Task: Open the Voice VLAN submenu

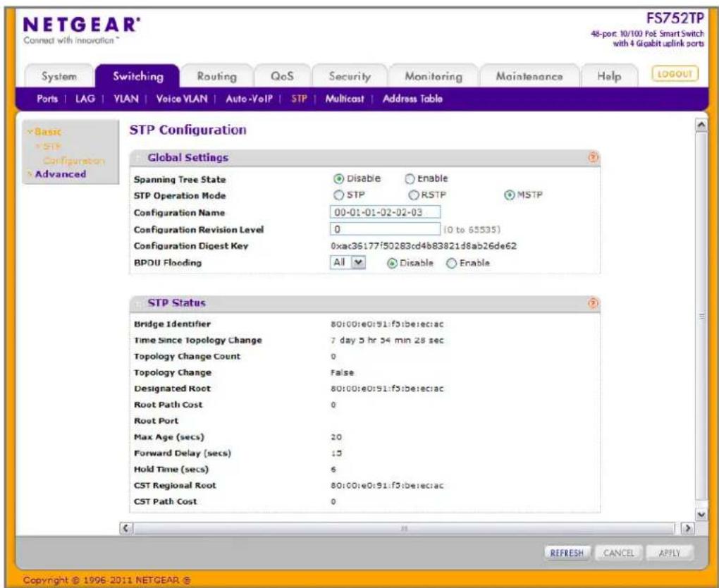Action: point(182,99)
